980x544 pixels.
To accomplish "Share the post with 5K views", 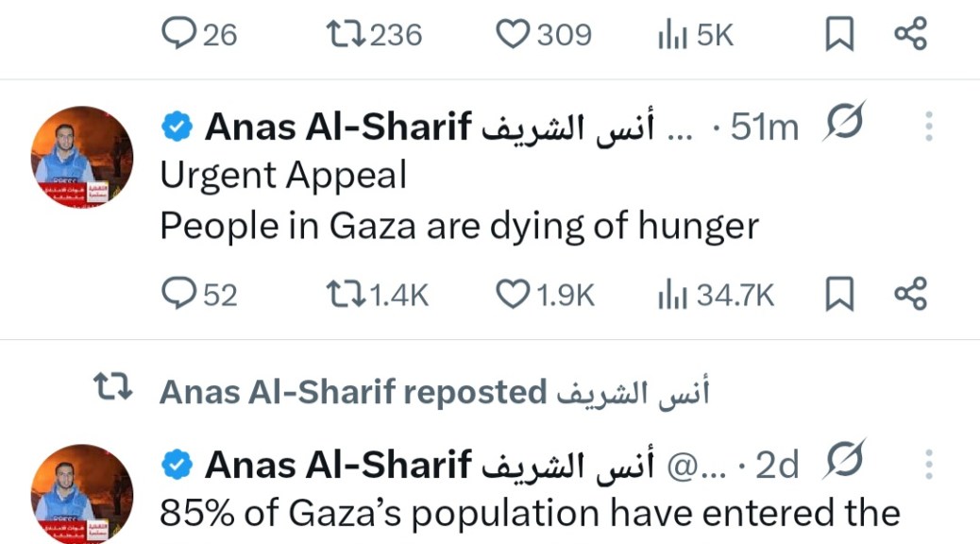I will coord(911,35).
